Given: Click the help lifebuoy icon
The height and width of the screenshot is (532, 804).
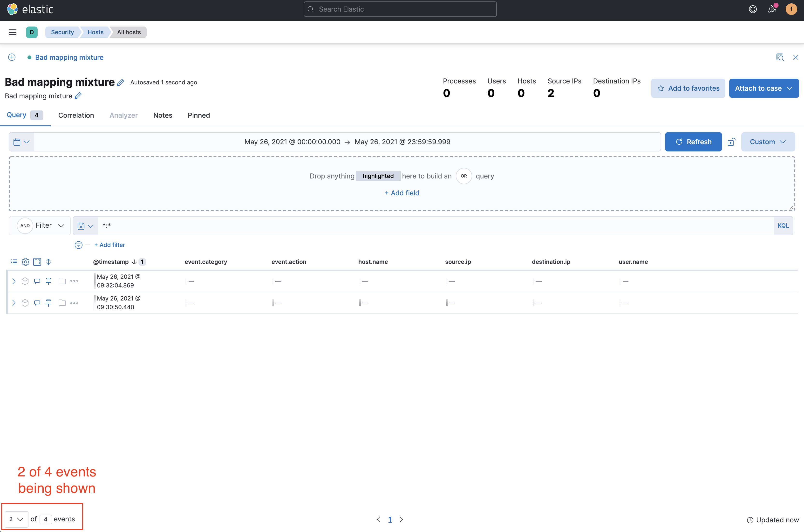Looking at the screenshot, I should click(752, 9).
